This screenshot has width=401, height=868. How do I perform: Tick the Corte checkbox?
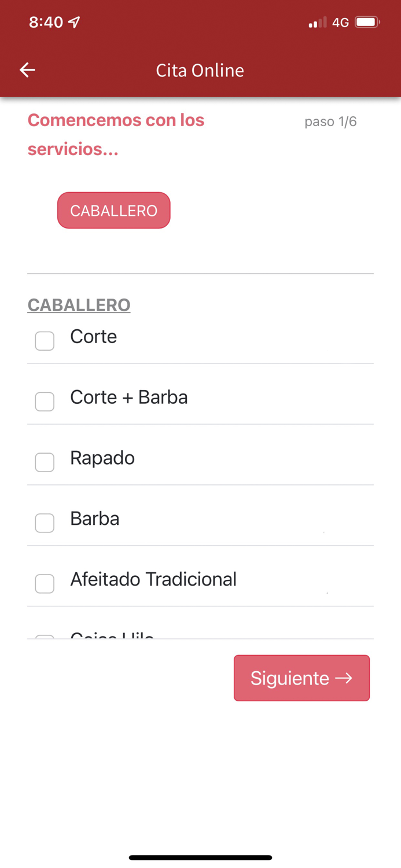tap(45, 341)
